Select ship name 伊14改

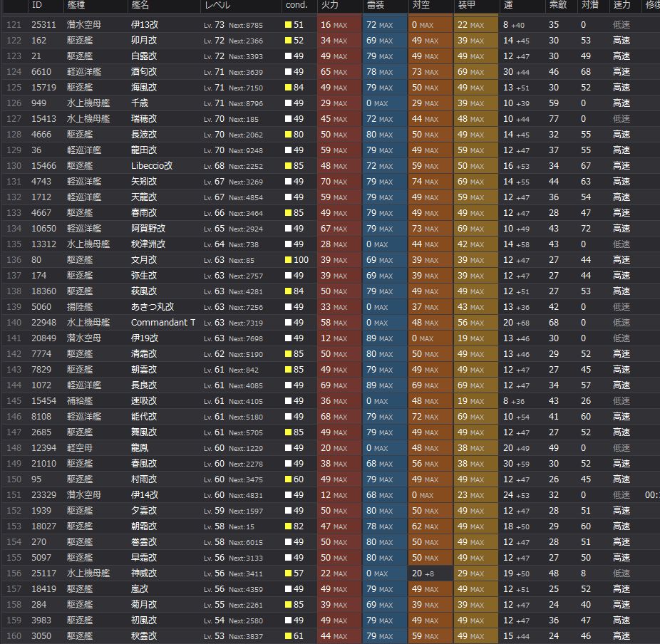click(145, 495)
